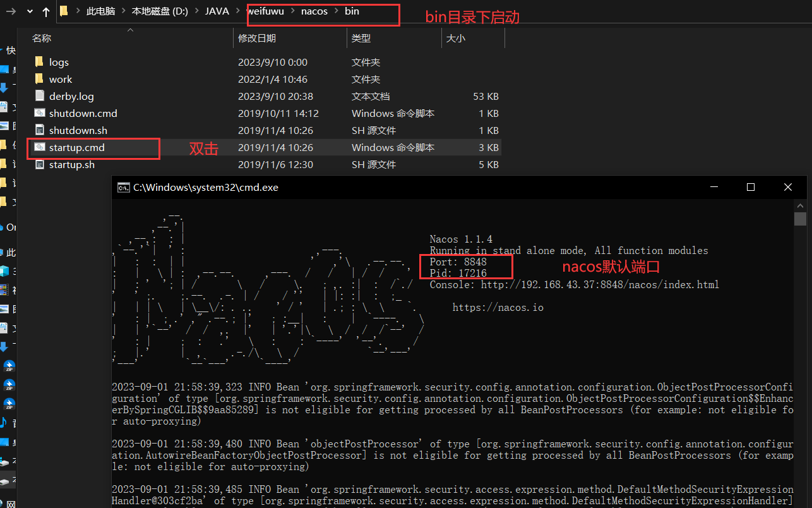
Task: Click the startup.sh file icon
Action: 39,164
